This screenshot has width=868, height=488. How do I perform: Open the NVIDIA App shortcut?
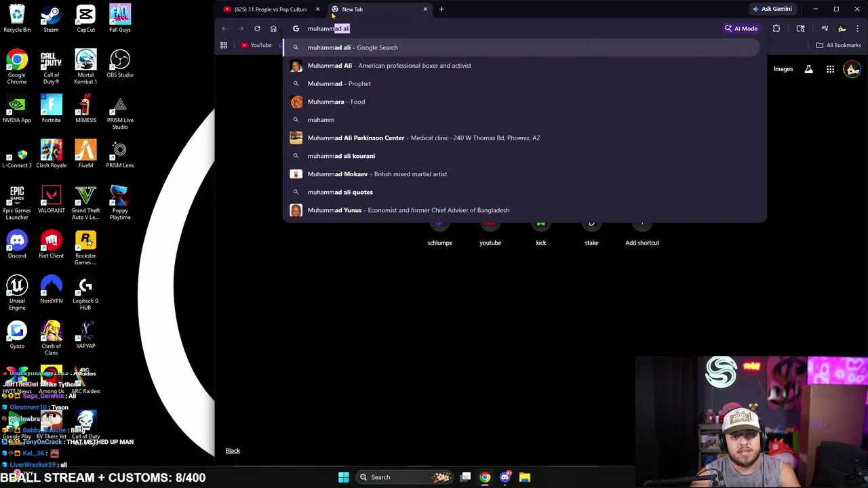pos(17,108)
